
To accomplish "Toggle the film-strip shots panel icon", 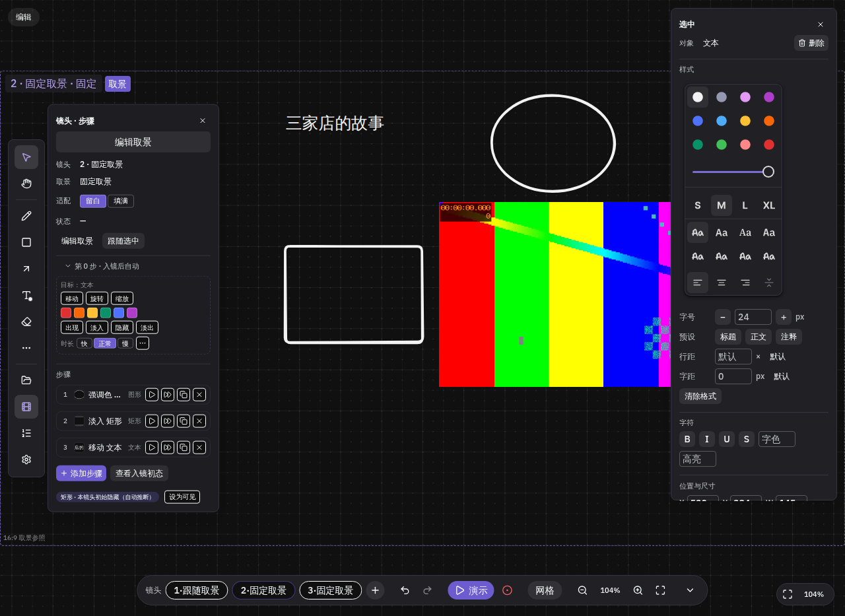I will click(26, 407).
